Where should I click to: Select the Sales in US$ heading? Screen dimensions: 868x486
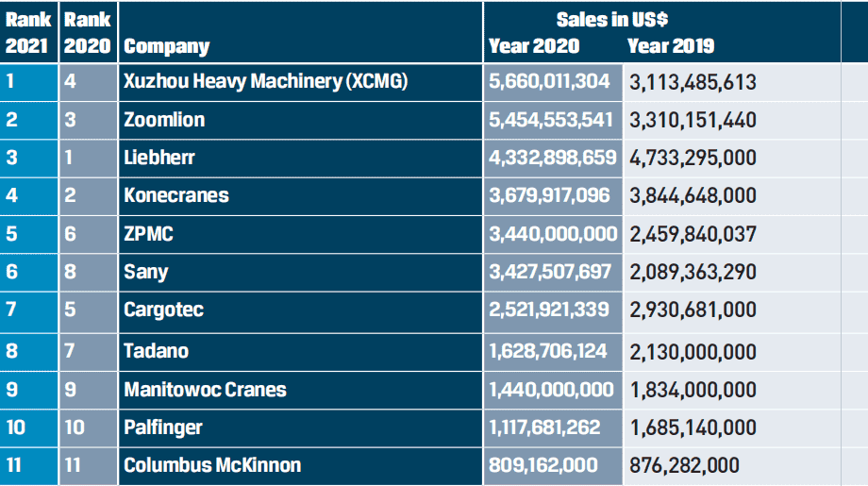coord(612,20)
